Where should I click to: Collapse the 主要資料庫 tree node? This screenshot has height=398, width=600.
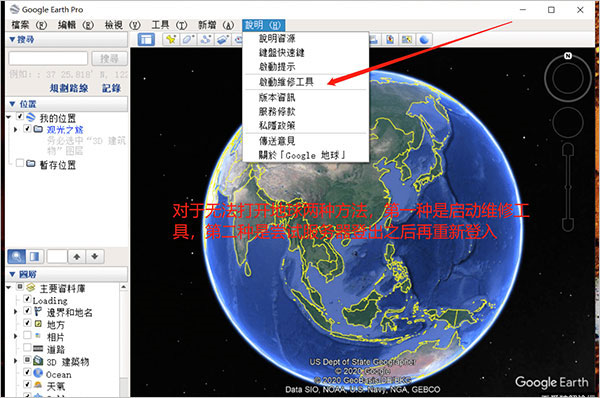pos(9,287)
